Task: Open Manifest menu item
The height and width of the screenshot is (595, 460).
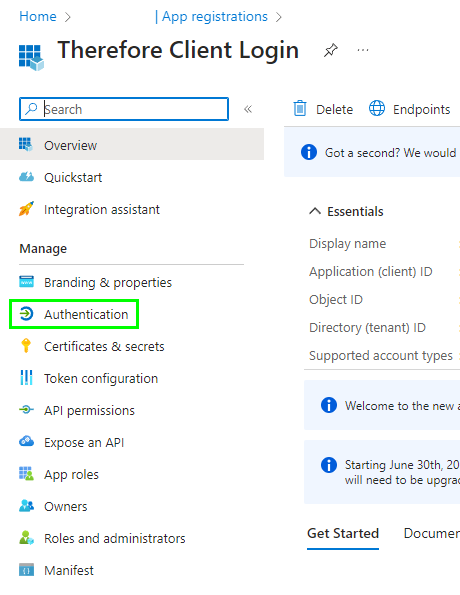Action: point(69,570)
